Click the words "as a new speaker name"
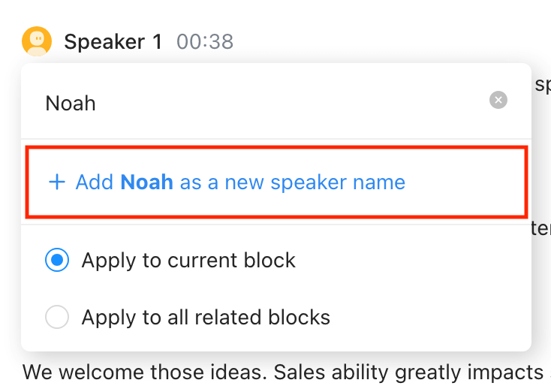The height and width of the screenshot is (392, 551). click(293, 182)
